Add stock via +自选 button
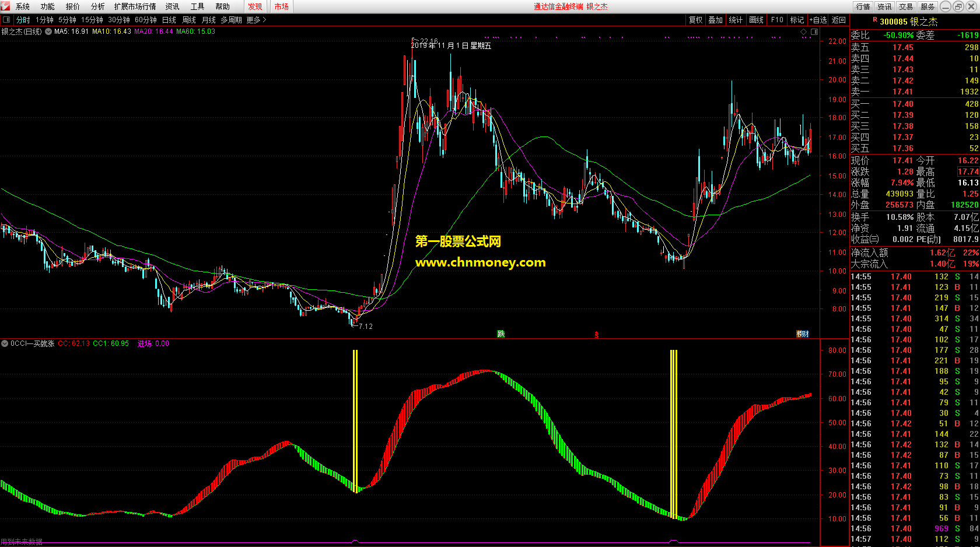980x547 pixels. point(818,20)
